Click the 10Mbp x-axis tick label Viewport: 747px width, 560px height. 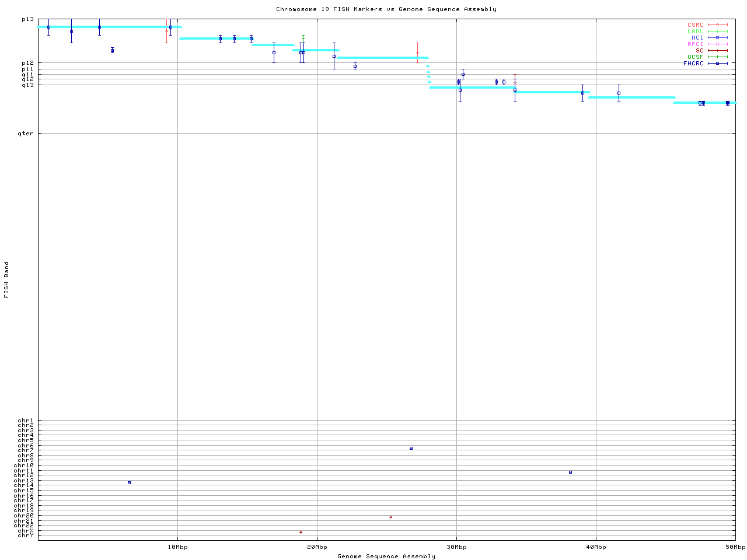click(177, 547)
